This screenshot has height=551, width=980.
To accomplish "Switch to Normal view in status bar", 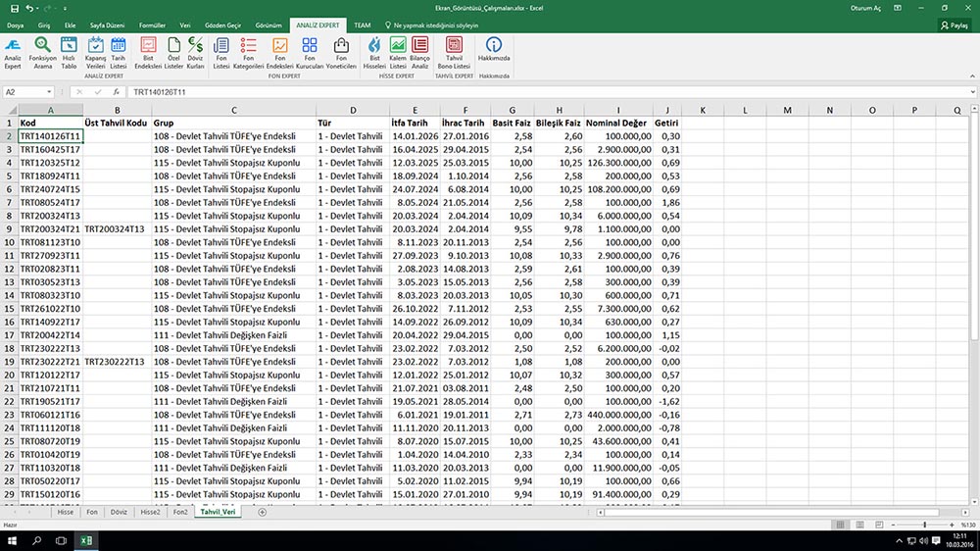I will click(840, 525).
